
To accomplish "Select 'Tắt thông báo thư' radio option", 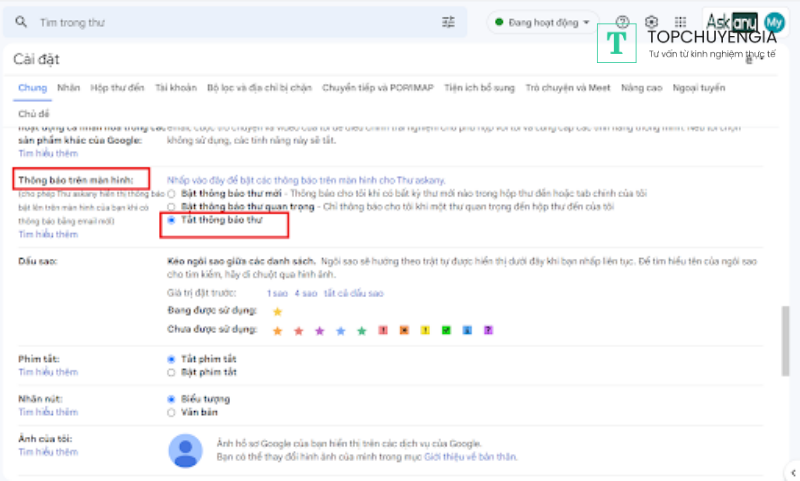I will pyautogui.click(x=171, y=219).
